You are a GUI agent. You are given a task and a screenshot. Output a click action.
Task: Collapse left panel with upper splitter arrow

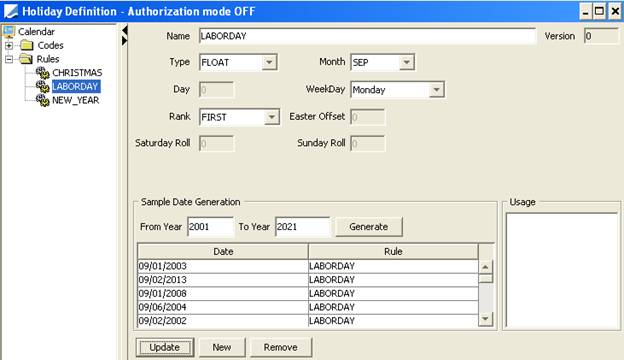coord(125,30)
